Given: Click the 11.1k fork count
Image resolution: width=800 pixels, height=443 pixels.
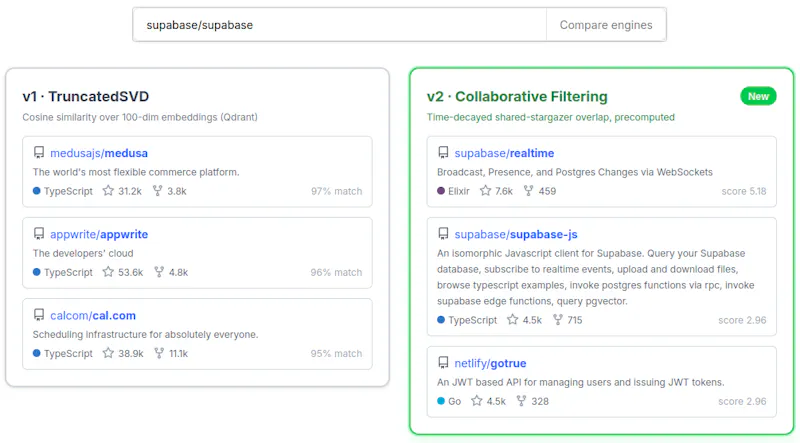Looking at the screenshot, I should click(x=179, y=354).
